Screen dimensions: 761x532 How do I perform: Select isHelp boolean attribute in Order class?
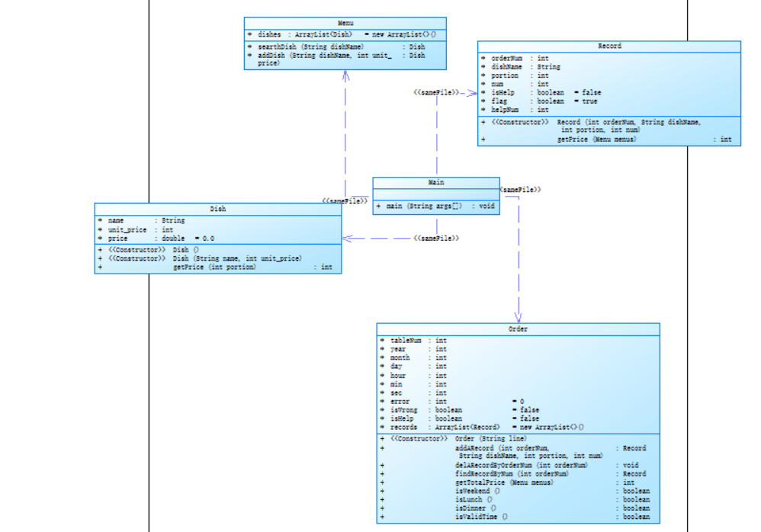coord(459,418)
